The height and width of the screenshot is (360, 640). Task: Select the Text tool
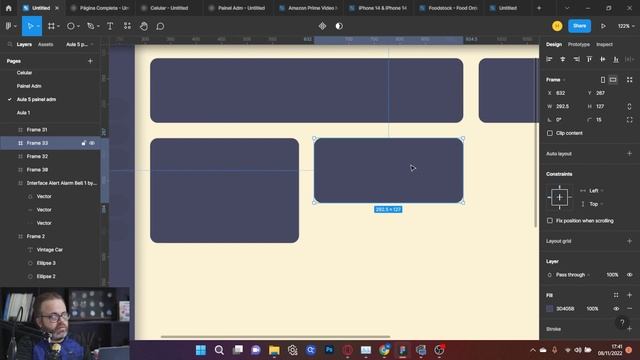point(110,26)
